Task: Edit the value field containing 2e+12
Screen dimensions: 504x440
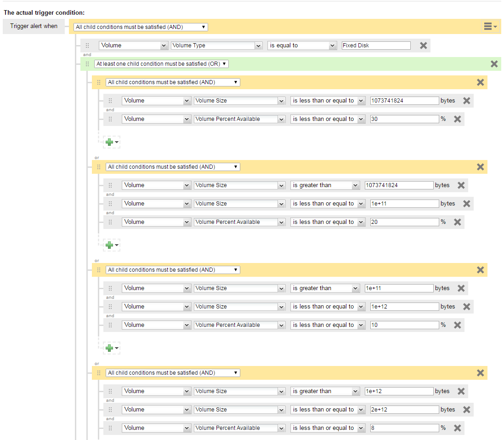Action: click(x=404, y=410)
